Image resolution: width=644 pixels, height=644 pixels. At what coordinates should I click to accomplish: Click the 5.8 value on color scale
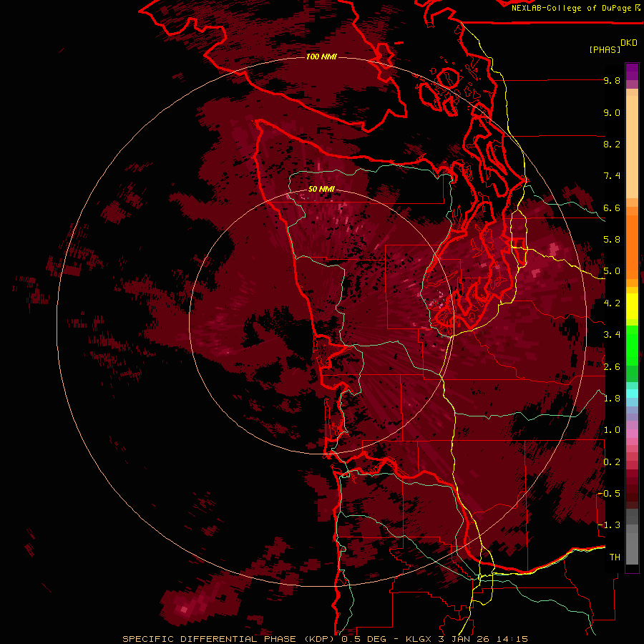612,240
